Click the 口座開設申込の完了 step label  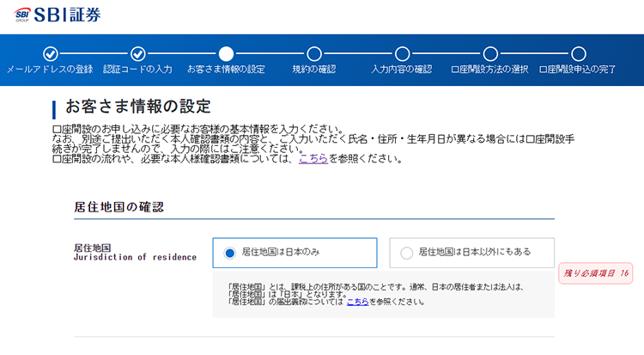click(578, 70)
